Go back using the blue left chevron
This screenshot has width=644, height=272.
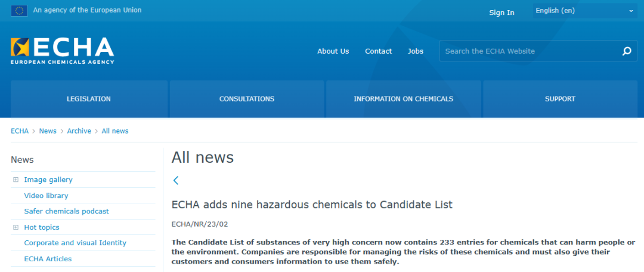point(176,180)
